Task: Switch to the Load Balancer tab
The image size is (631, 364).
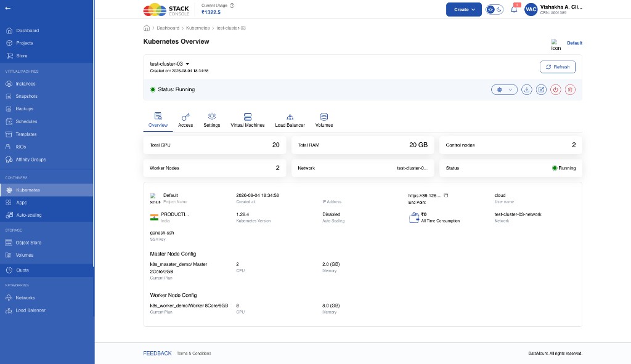Action: click(x=290, y=120)
